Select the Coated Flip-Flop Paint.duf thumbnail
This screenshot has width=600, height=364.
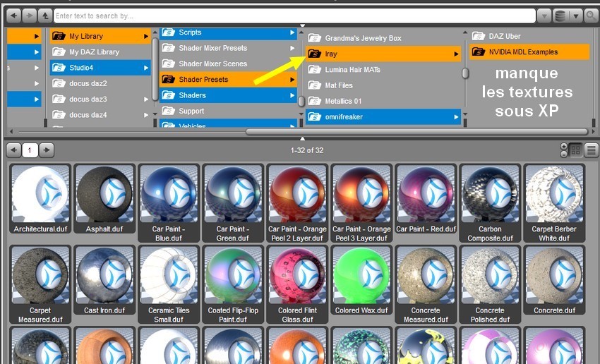point(233,285)
